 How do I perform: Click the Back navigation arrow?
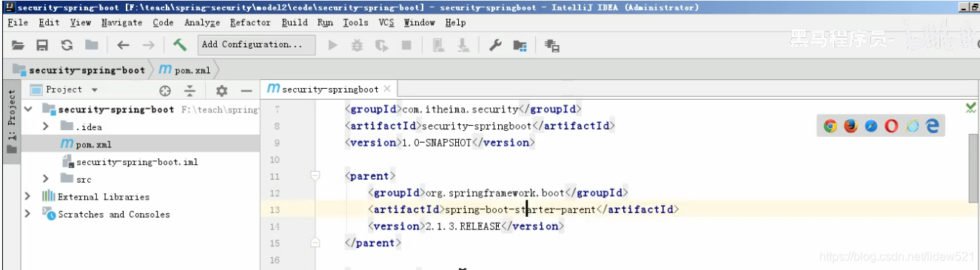124,45
